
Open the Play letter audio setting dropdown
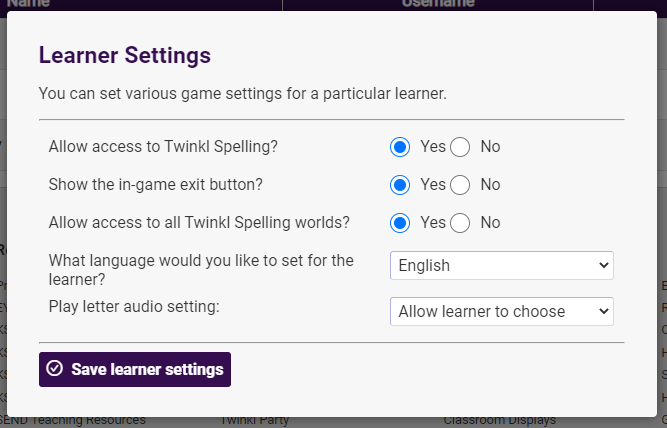[502, 311]
